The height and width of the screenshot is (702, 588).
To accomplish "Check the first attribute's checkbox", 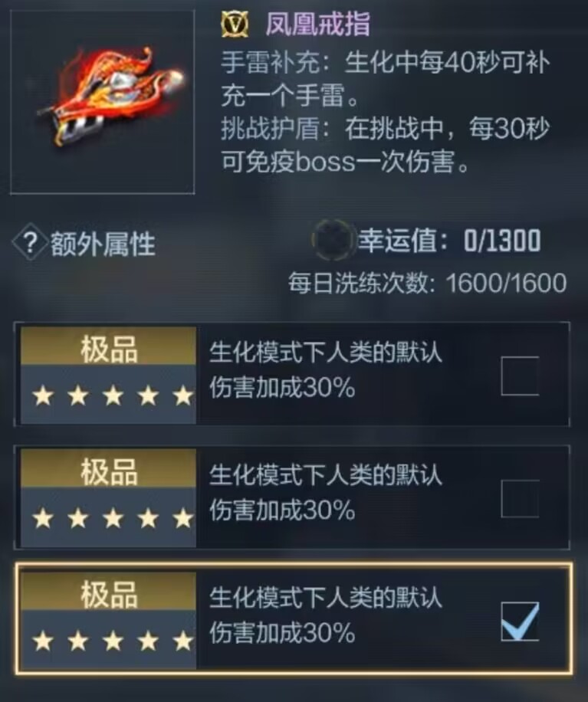I will (520, 376).
